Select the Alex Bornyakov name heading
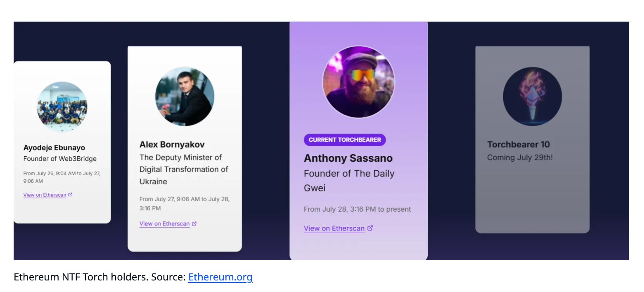 tap(172, 144)
